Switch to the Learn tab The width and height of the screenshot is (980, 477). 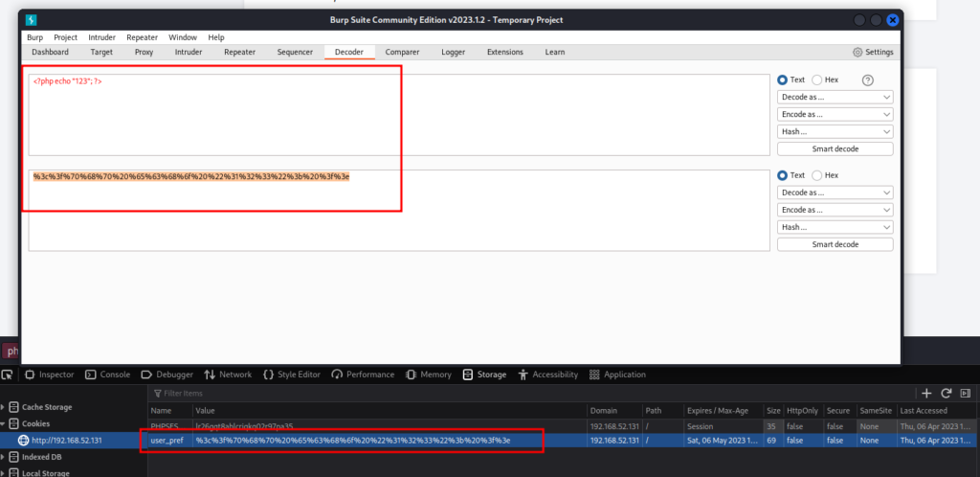554,52
